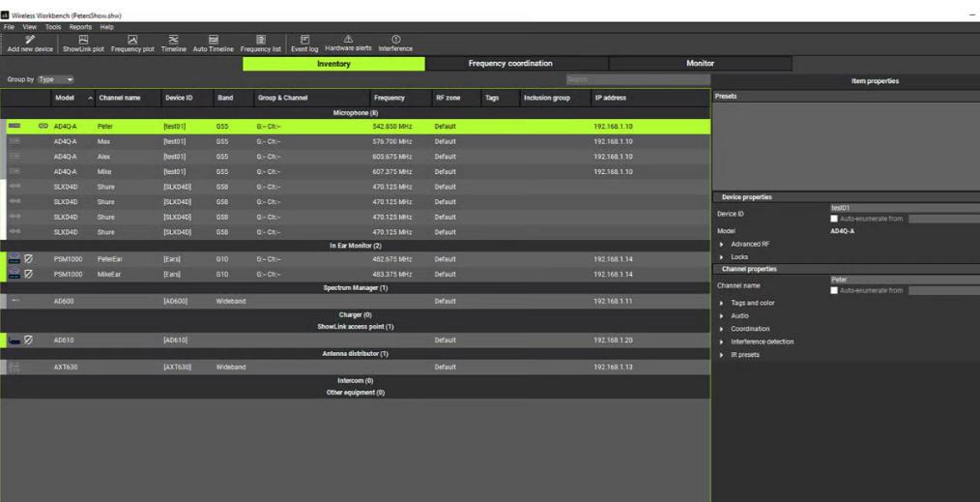Open the Frequency plot view
This screenshot has height=502, width=980.
(x=132, y=44)
